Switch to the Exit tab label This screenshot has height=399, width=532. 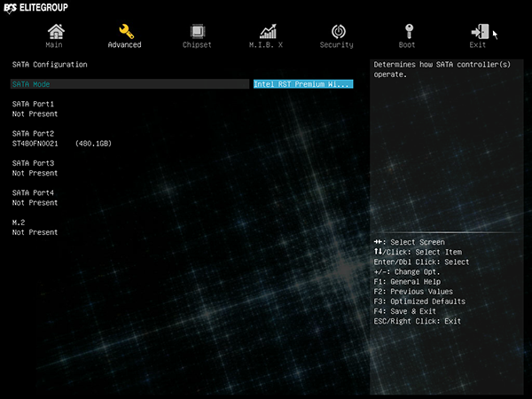click(477, 45)
